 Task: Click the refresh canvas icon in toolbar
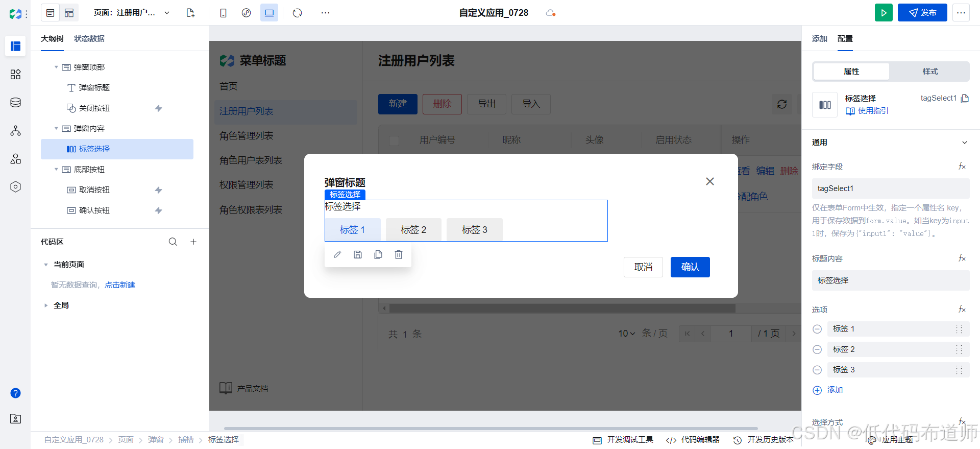point(298,13)
